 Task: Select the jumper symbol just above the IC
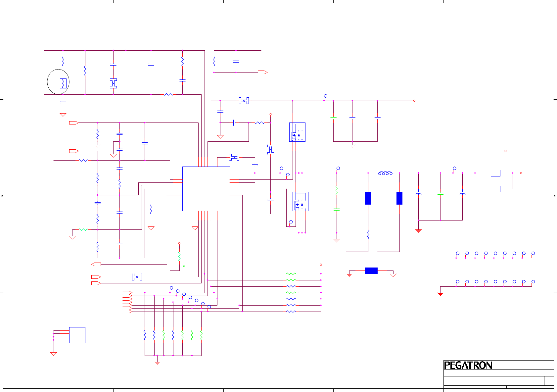[x=234, y=157]
